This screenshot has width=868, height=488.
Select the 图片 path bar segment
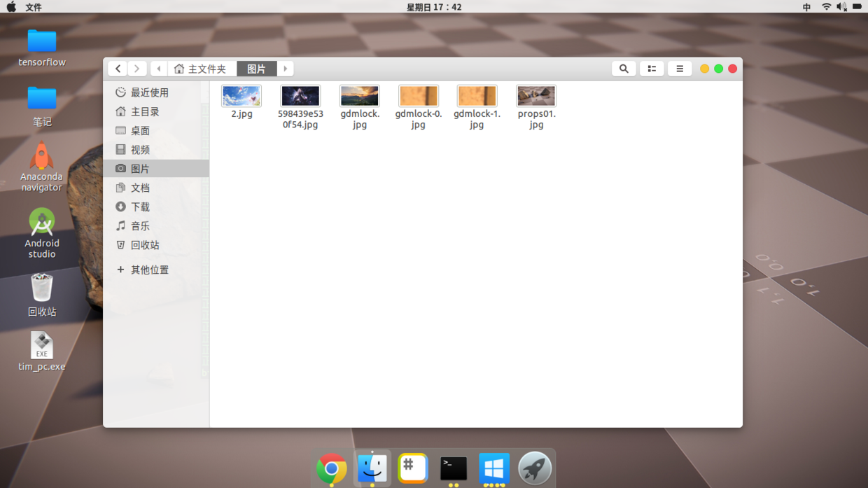click(256, 69)
